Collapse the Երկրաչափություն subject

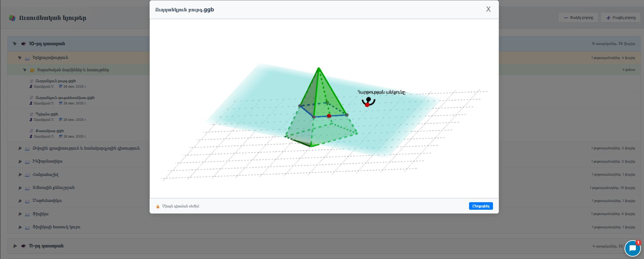(20, 58)
